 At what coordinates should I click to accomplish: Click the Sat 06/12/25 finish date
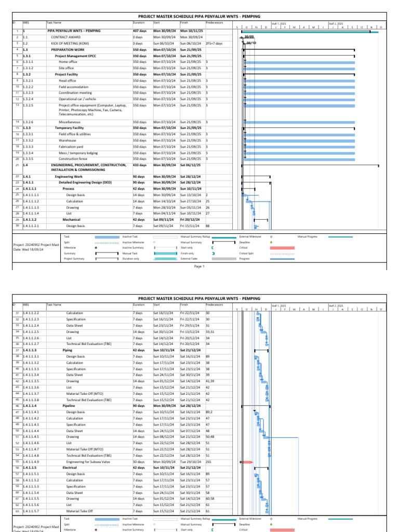190,165
